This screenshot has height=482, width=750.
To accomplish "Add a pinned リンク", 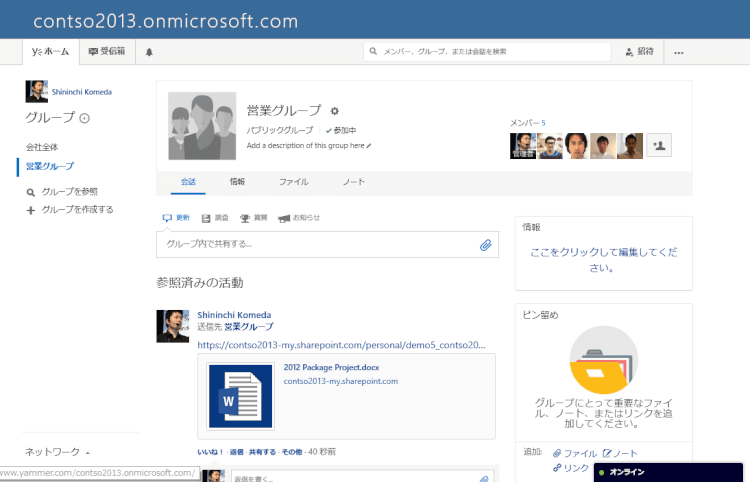I will pos(571,468).
